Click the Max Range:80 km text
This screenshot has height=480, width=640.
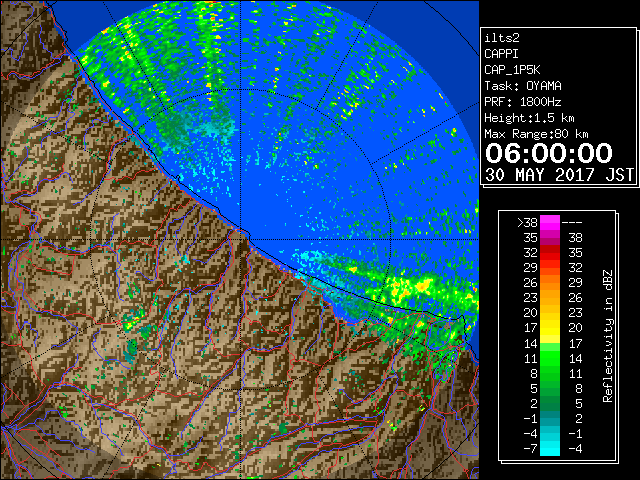[536, 134]
